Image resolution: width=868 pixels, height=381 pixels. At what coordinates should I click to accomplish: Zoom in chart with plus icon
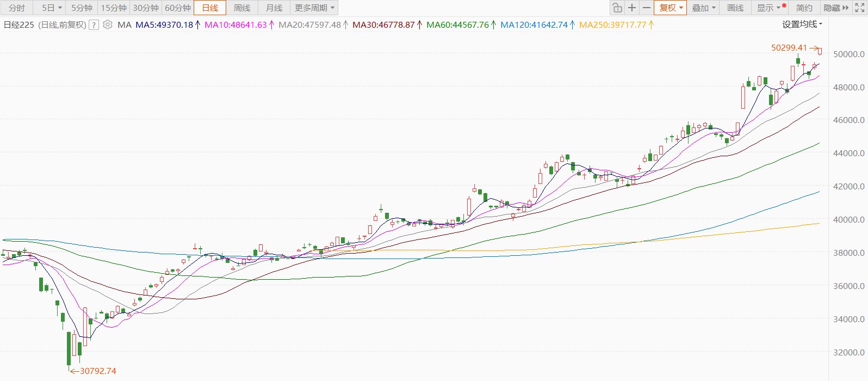[x=631, y=8]
